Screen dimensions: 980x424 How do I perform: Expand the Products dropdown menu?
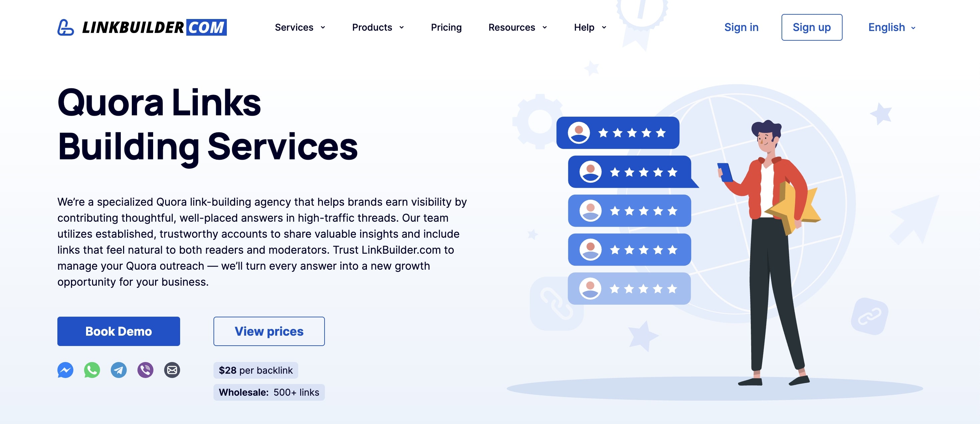tap(378, 27)
